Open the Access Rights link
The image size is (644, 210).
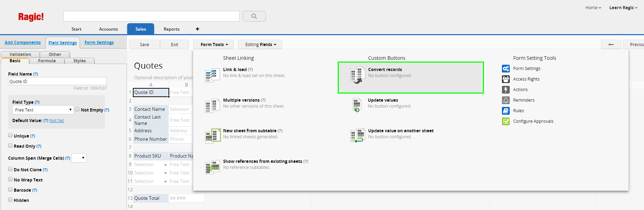point(526,79)
